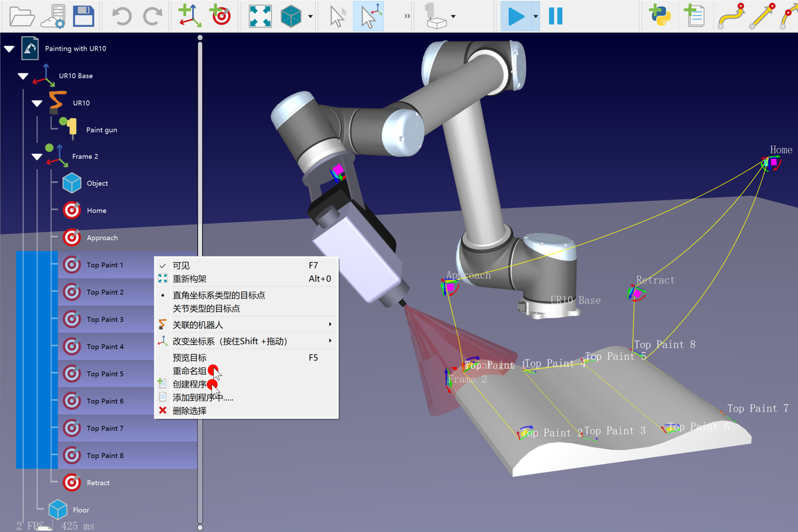This screenshot has height=532, width=798.
Task: Add a new target icon
Action: click(x=221, y=17)
